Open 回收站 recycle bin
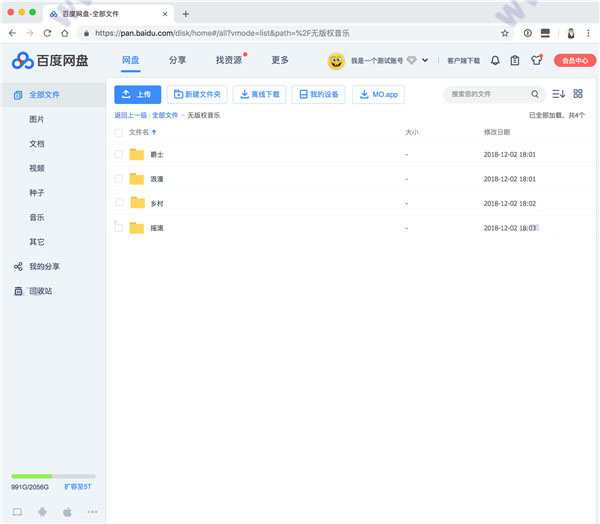 (40, 291)
